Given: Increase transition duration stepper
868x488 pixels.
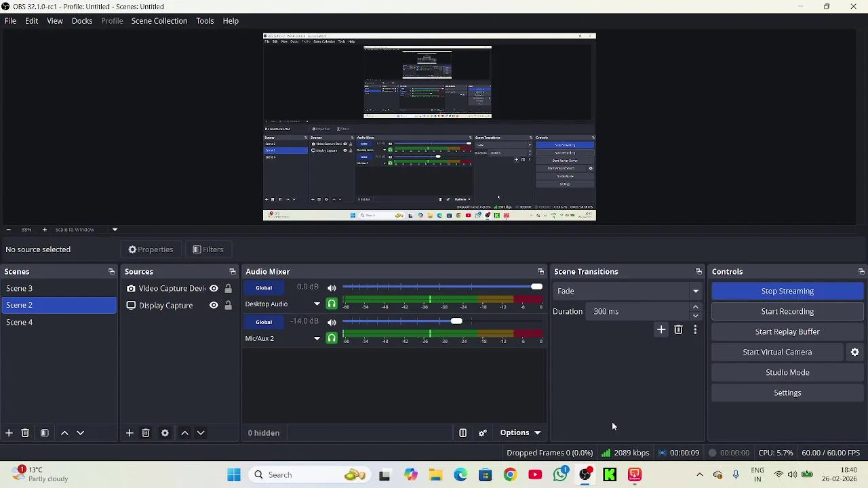Looking at the screenshot, I should [695, 307].
